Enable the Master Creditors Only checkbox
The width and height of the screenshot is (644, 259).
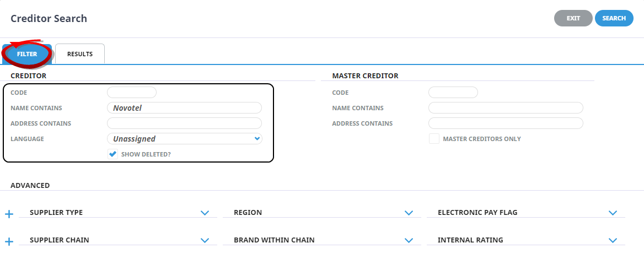(x=434, y=139)
